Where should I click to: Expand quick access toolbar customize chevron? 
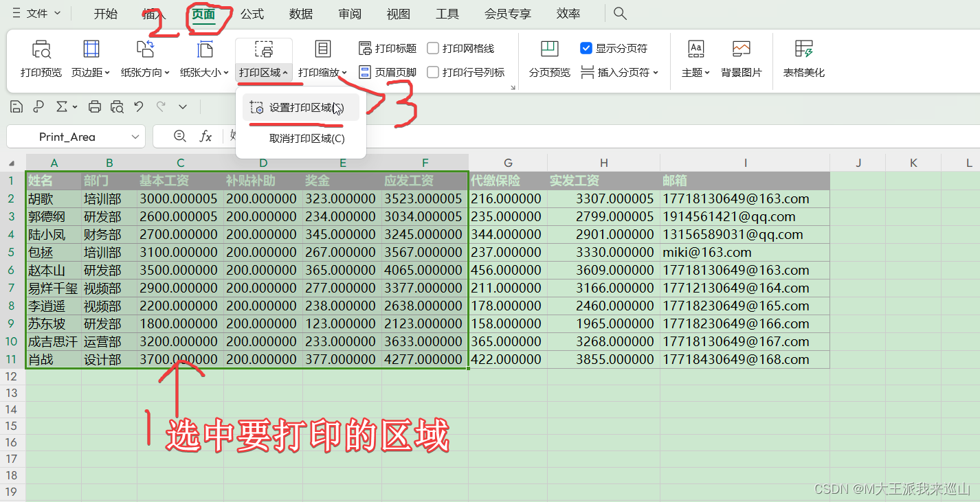[183, 107]
